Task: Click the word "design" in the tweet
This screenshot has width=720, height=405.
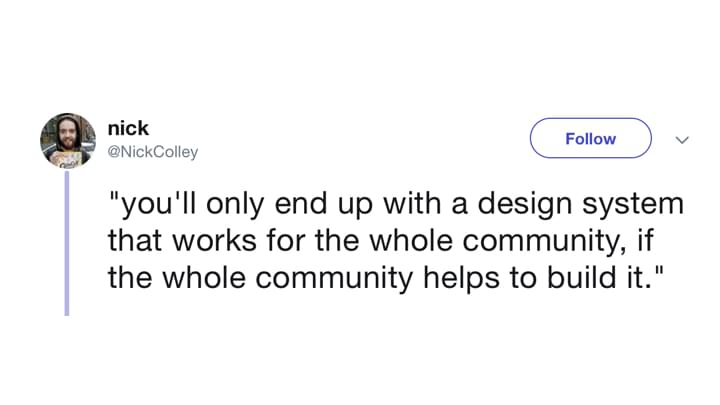Action: pyautogui.click(x=525, y=204)
